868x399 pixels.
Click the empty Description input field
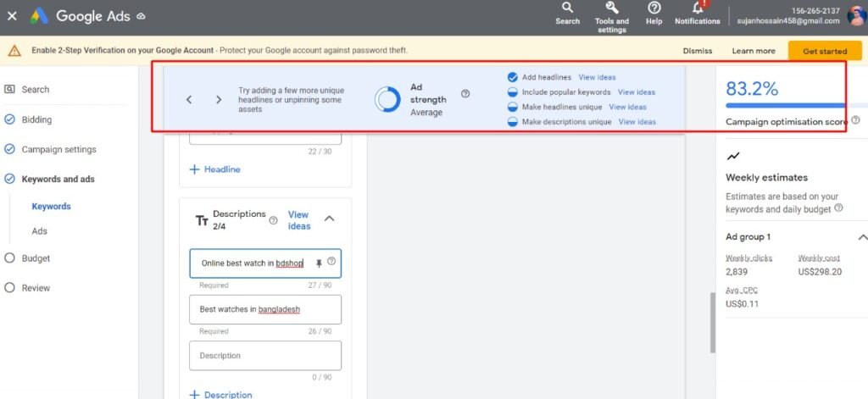point(265,356)
